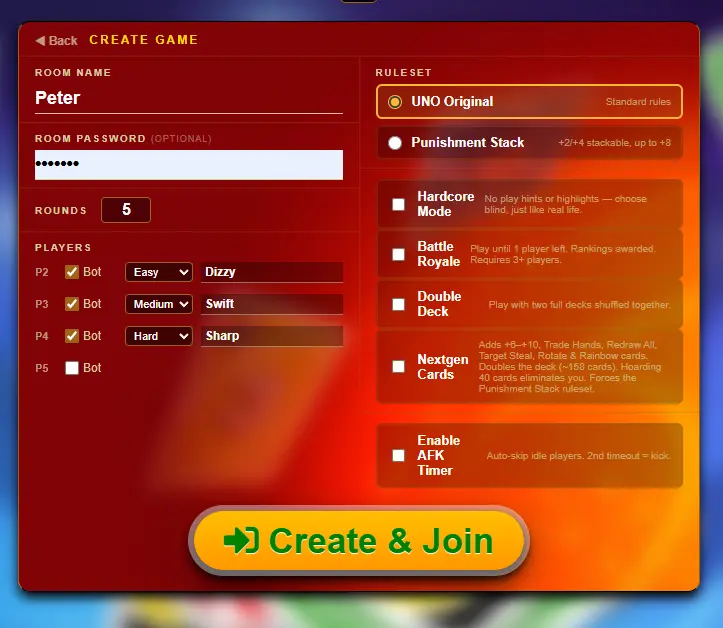Click the 'Play until 1 player left' description
Viewport: 723px width, 628px height.
(x=563, y=254)
